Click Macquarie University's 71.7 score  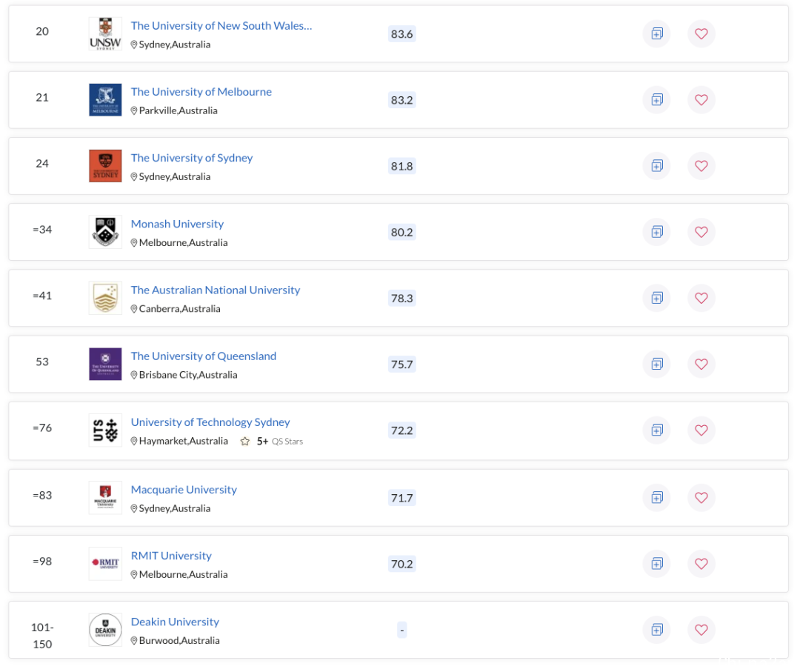pos(401,498)
